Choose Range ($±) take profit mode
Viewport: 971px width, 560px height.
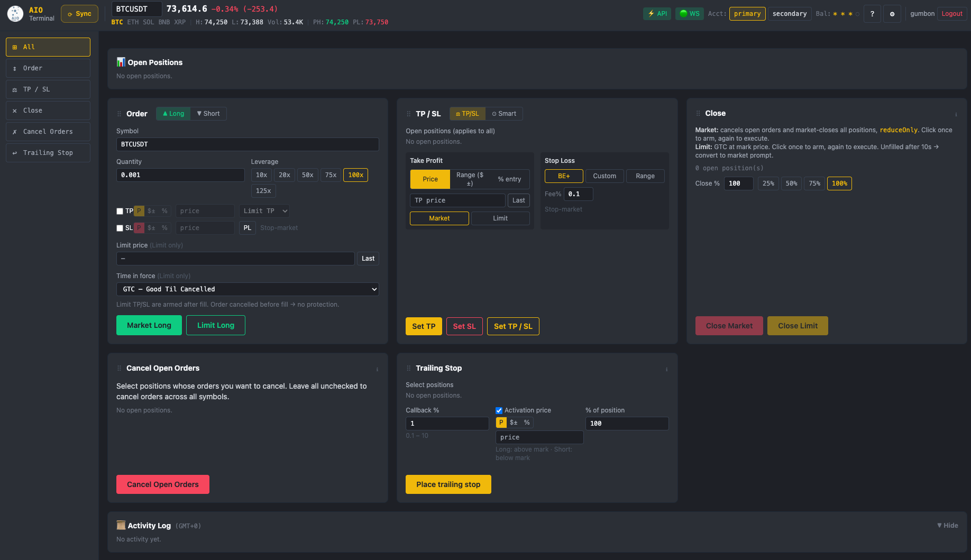[470, 179]
